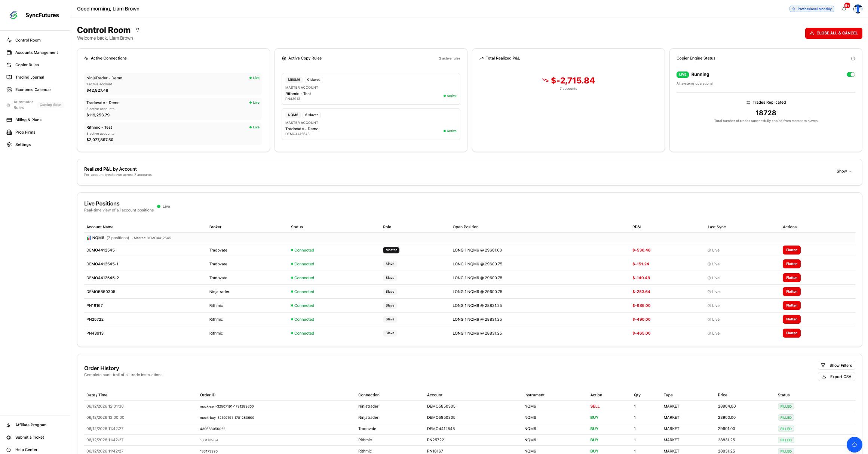Select the Tradovate - Demo connection card
The width and height of the screenshot is (868, 454).
pos(173,109)
